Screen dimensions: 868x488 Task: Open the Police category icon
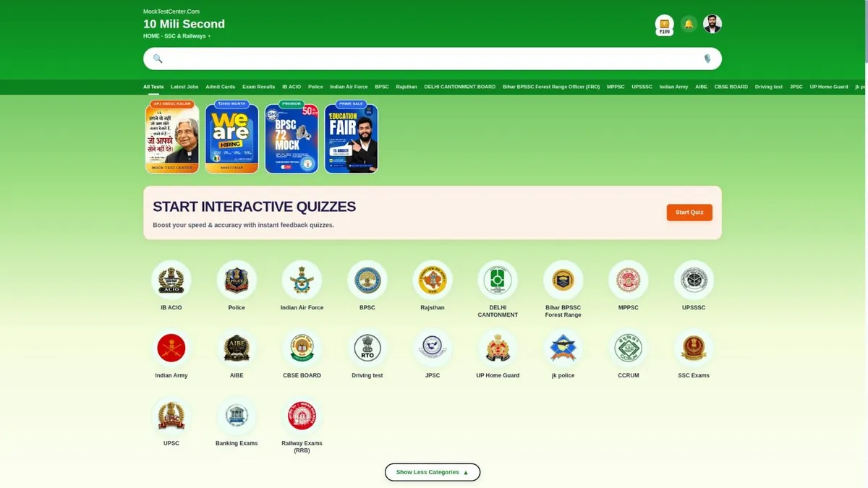click(x=237, y=281)
